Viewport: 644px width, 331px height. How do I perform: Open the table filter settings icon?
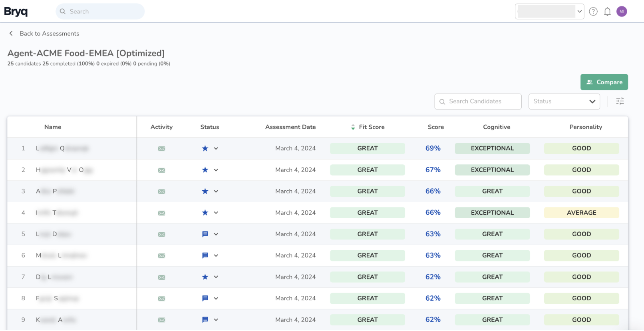point(620,101)
